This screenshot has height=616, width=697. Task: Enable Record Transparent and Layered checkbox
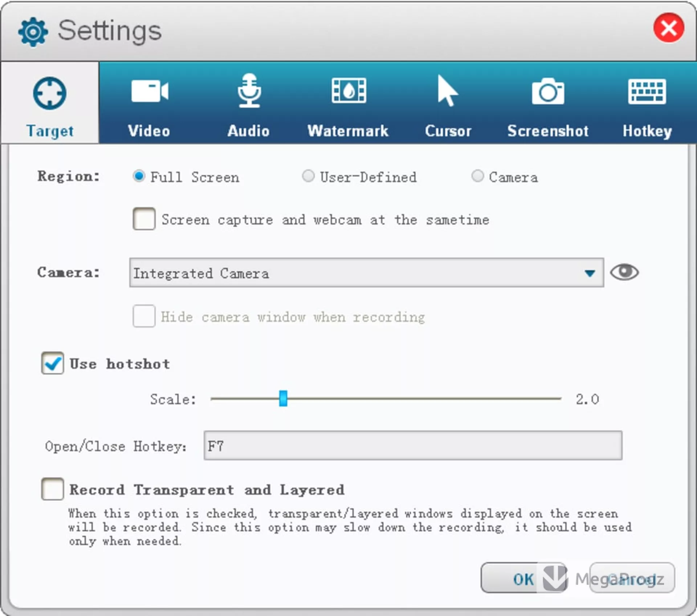(53, 489)
